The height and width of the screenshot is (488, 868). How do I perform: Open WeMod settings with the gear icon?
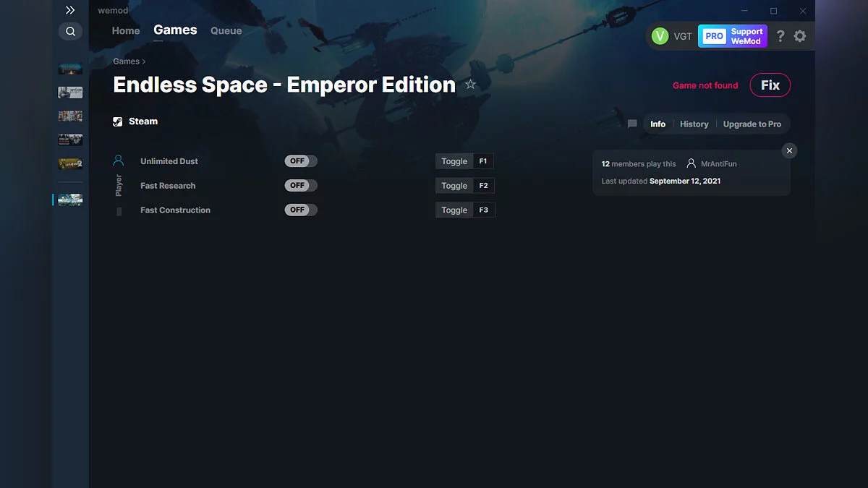(x=800, y=35)
